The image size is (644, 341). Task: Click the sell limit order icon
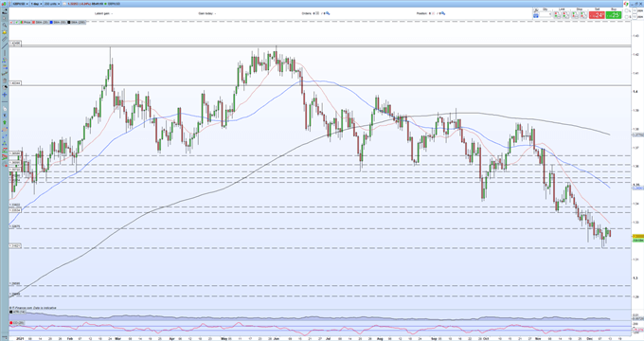557,15
